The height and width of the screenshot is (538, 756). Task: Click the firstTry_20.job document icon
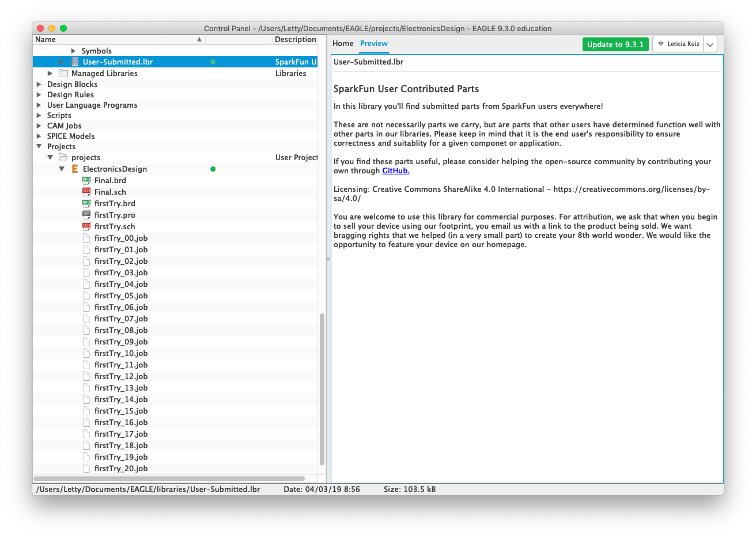click(86, 468)
